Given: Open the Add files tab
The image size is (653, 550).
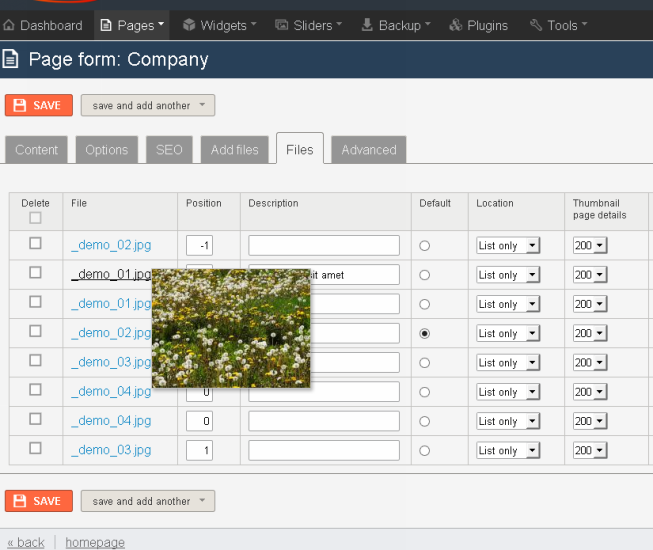Looking at the screenshot, I should point(234,150).
